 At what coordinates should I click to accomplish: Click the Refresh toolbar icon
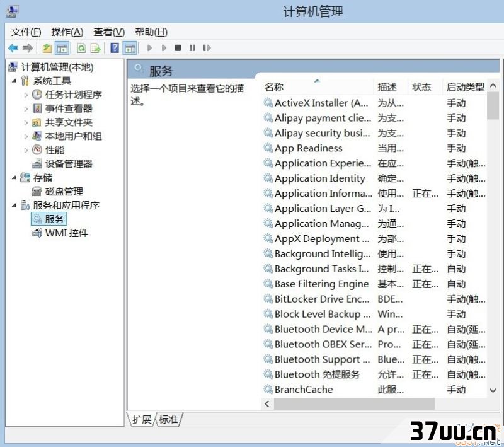pos(81,49)
